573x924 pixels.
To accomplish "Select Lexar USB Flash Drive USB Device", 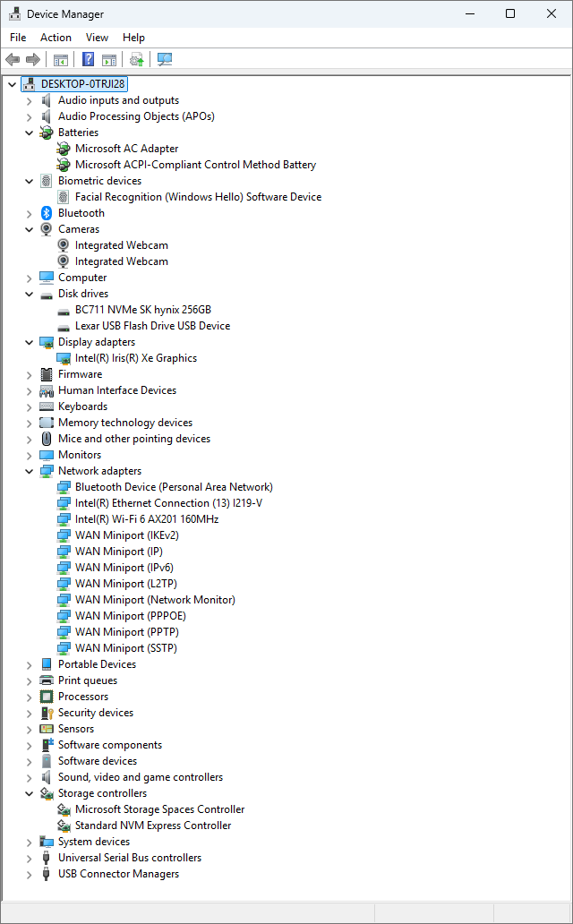I will (x=153, y=326).
